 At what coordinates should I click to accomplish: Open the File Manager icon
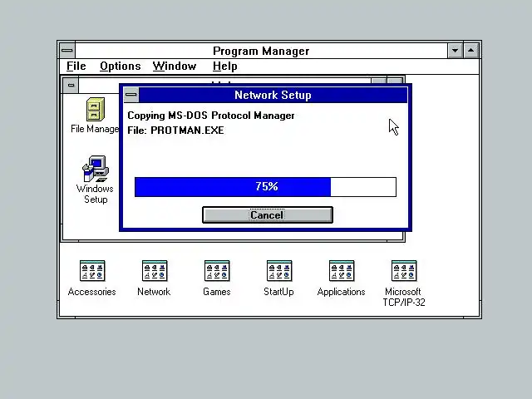95,110
